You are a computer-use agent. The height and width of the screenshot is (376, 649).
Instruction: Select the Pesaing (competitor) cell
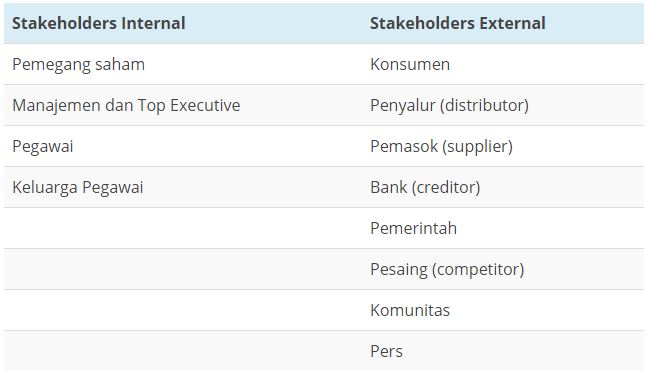pyautogui.click(x=503, y=269)
